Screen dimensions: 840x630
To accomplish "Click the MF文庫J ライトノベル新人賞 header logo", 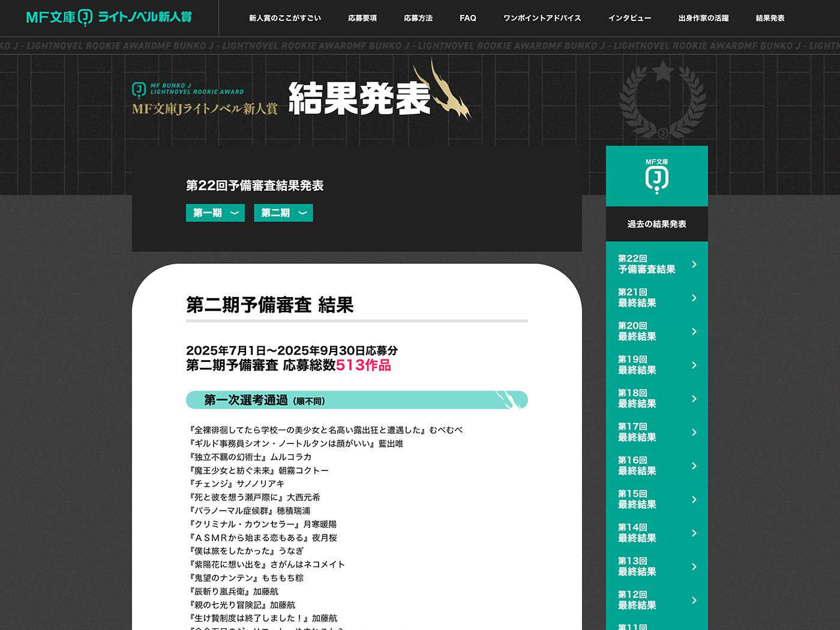I will (109, 17).
